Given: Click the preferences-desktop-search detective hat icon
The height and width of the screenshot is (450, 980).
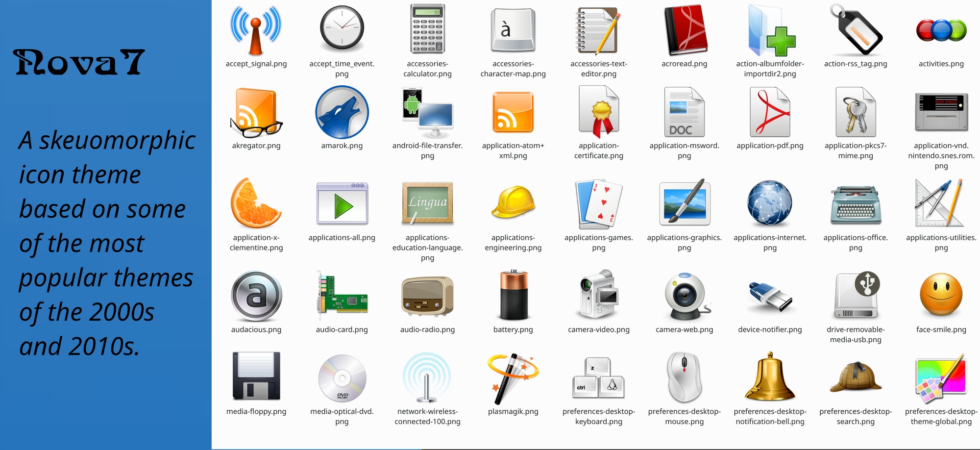Looking at the screenshot, I should [x=856, y=377].
